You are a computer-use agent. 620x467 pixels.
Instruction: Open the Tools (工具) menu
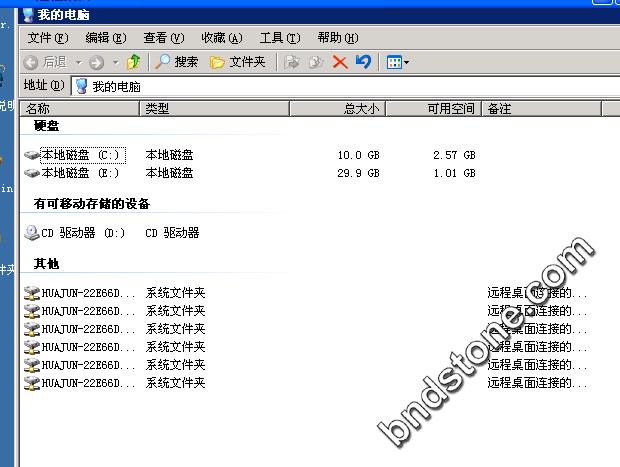tap(279, 38)
